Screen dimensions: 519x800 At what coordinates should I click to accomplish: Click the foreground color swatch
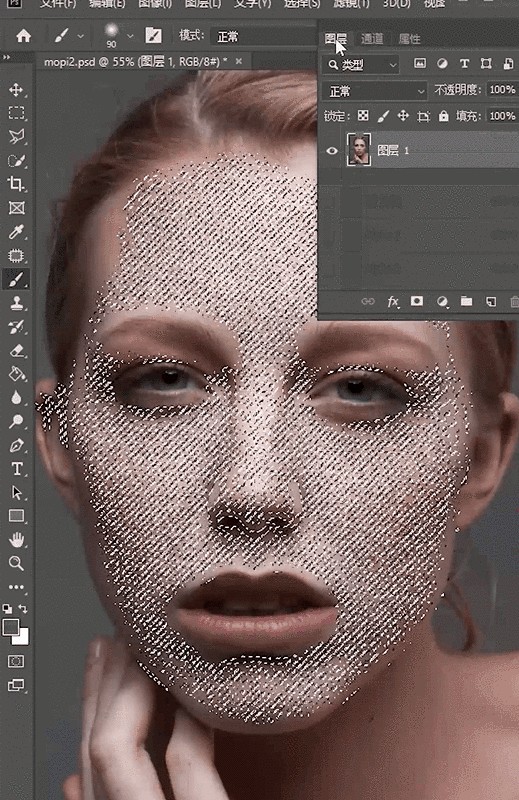coord(11,628)
